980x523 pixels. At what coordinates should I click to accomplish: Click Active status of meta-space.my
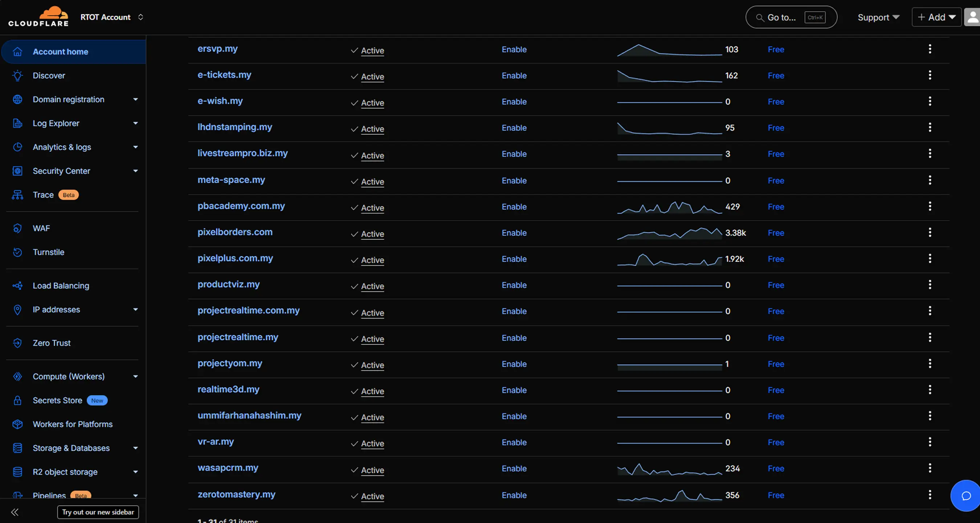[372, 182]
